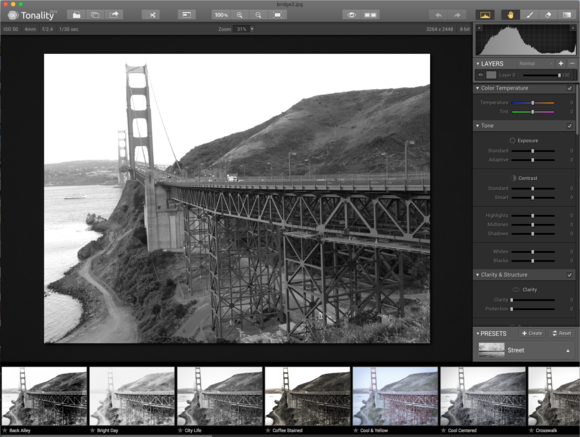Click the Clarity amount slider

(533, 300)
